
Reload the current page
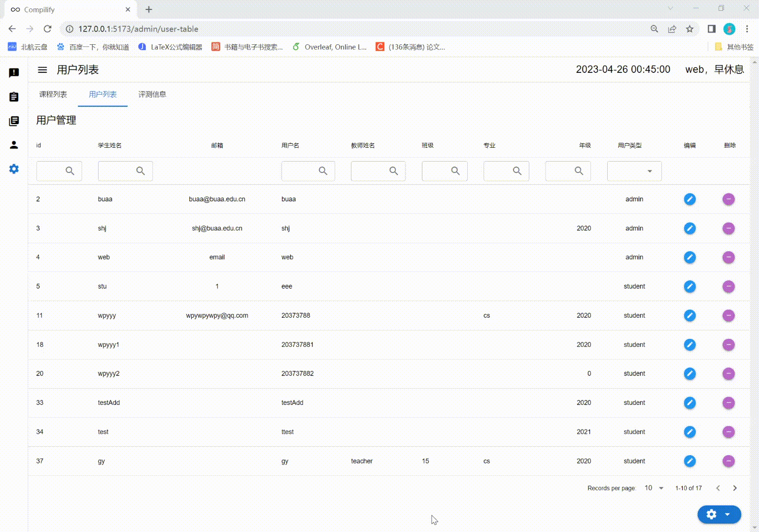(x=47, y=29)
